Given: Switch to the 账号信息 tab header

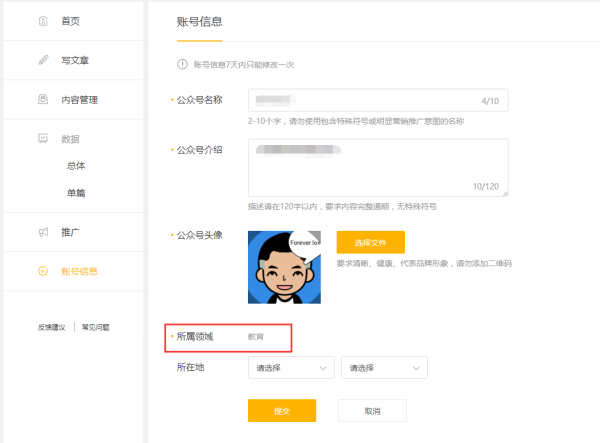Looking at the screenshot, I should pos(199,22).
